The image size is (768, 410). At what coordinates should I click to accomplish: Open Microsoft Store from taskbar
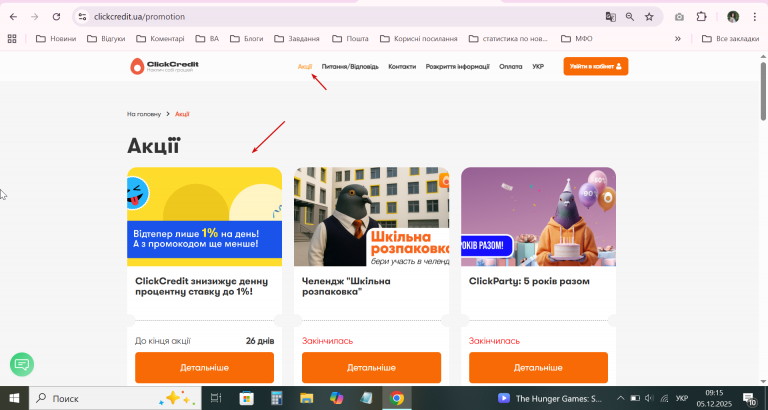(x=246, y=398)
